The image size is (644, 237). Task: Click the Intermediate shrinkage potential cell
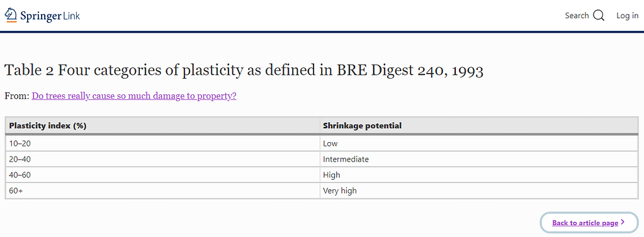pyautogui.click(x=479, y=159)
